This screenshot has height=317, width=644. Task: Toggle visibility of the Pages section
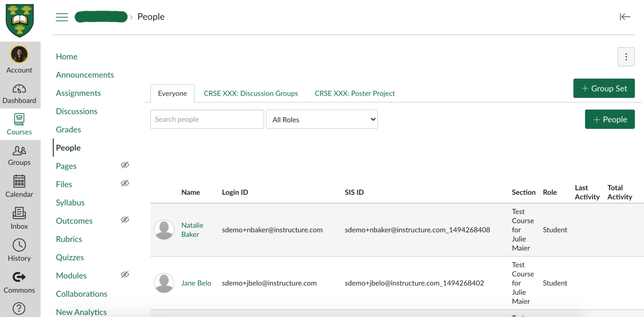click(125, 165)
